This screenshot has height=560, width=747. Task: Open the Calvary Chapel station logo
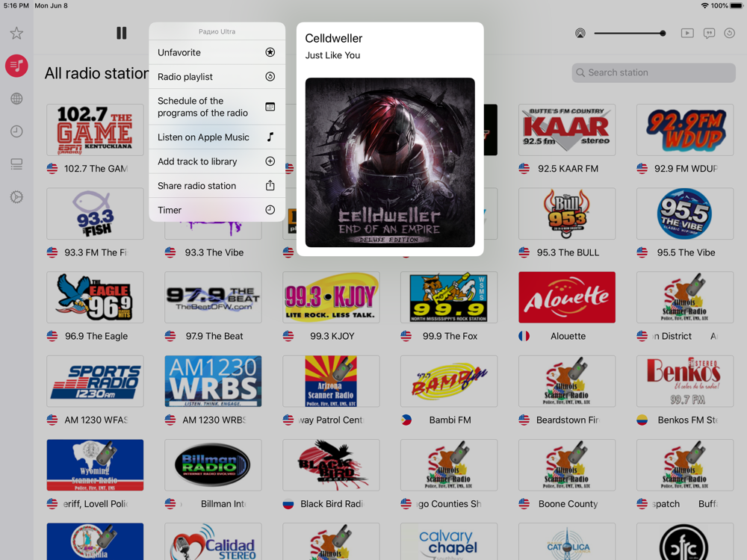click(449, 542)
